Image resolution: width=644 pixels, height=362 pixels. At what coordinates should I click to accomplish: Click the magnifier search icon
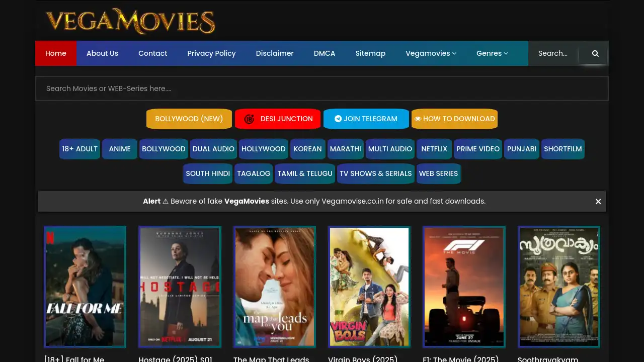[x=595, y=53]
